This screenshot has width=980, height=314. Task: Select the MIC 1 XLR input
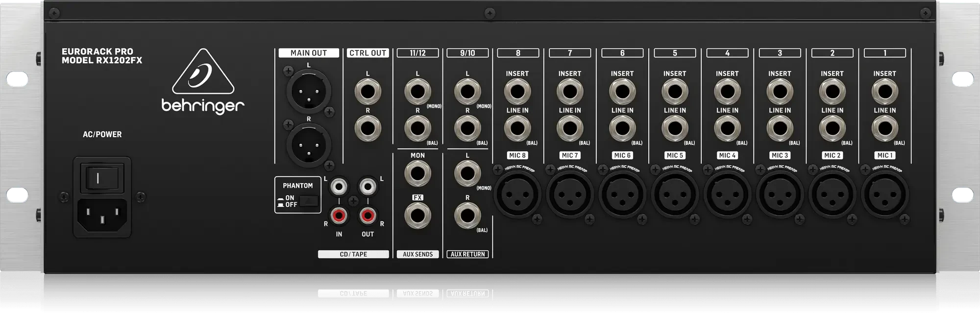pos(884,194)
